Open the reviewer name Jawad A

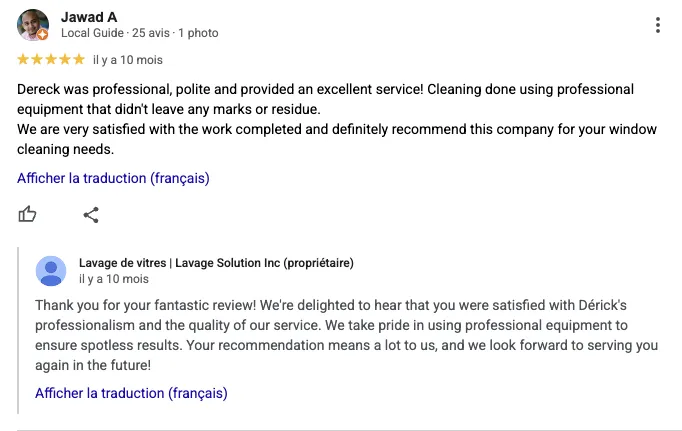[89, 17]
